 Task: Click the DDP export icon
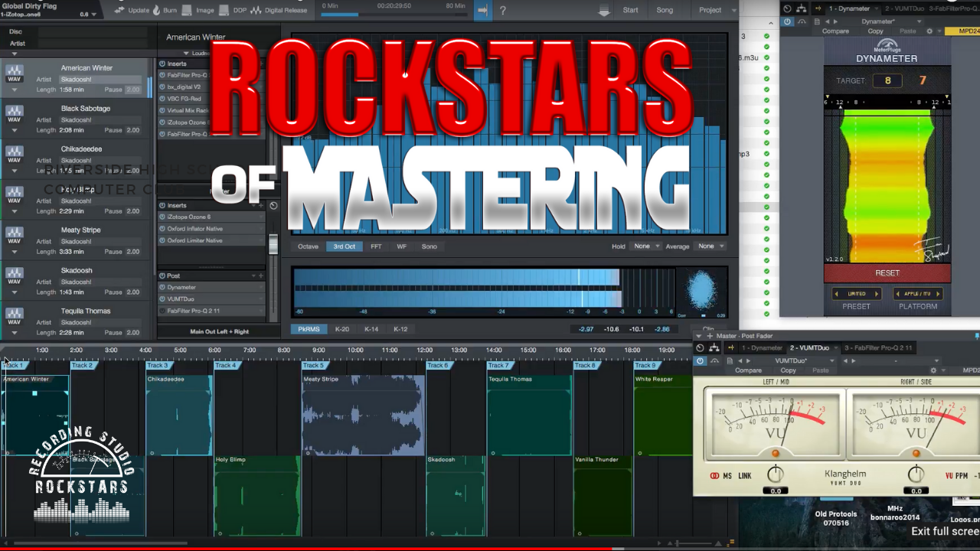pos(224,10)
